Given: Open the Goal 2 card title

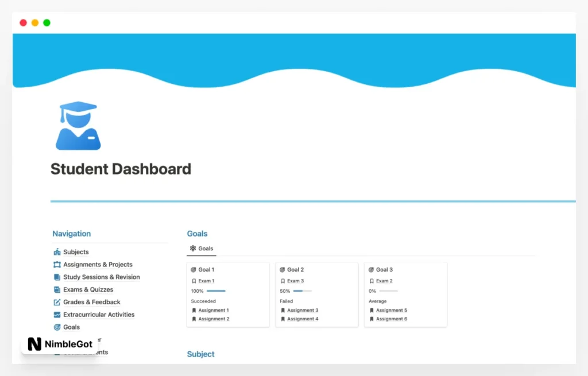Looking at the screenshot, I should (296, 270).
